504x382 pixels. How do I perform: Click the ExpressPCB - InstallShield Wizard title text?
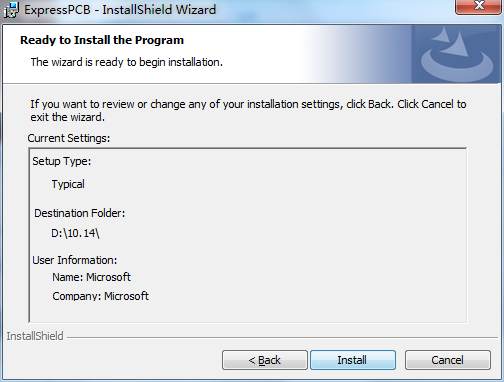[x=120, y=10]
